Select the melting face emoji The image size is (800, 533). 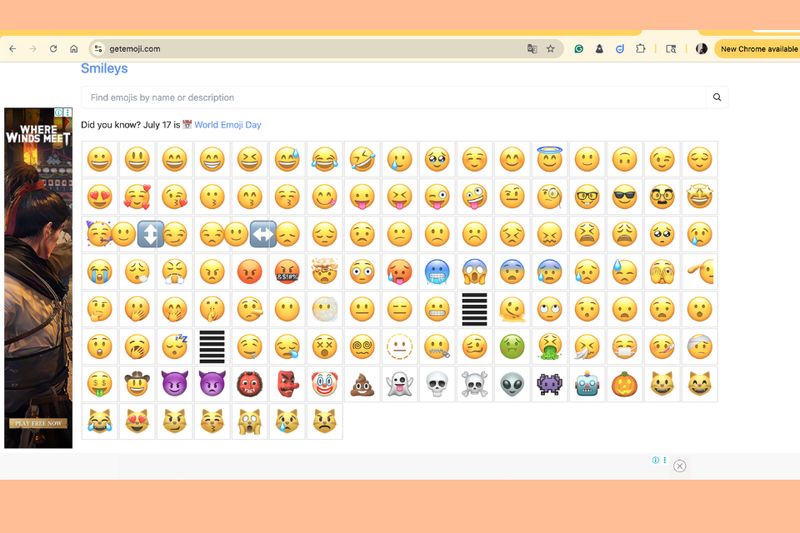click(512, 309)
